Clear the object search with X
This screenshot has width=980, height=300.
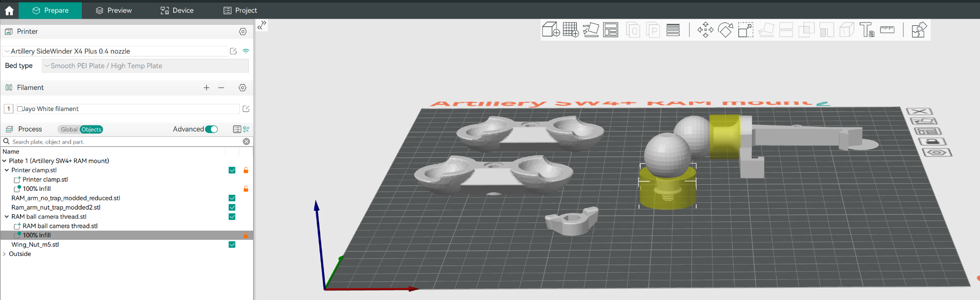[246, 142]
